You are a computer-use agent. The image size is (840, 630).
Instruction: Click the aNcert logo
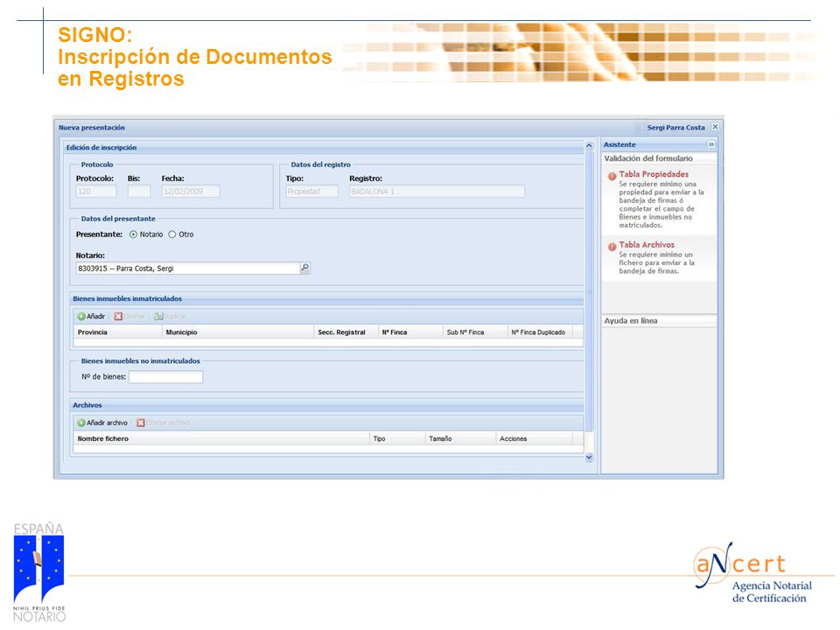click(x=753, y=572)
